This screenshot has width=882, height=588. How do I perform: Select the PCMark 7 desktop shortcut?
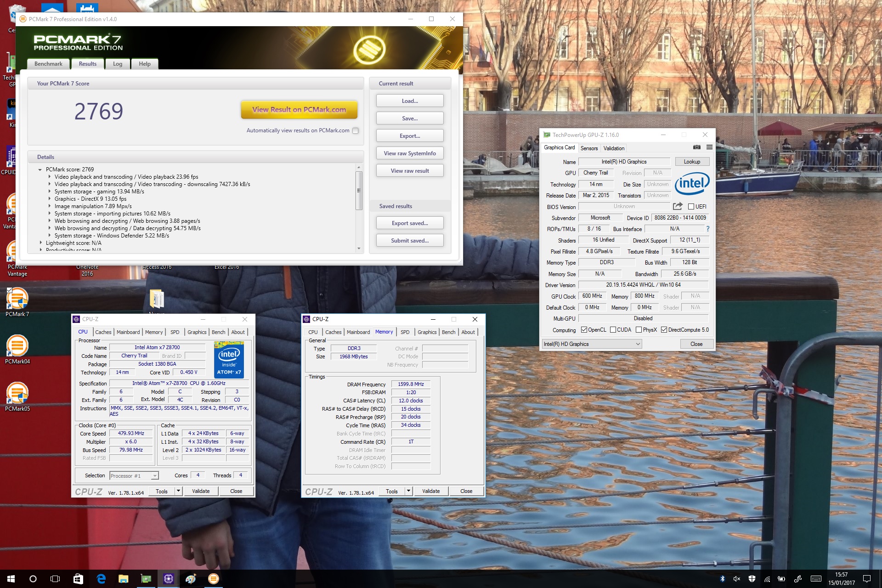click(x=17, y=302)
